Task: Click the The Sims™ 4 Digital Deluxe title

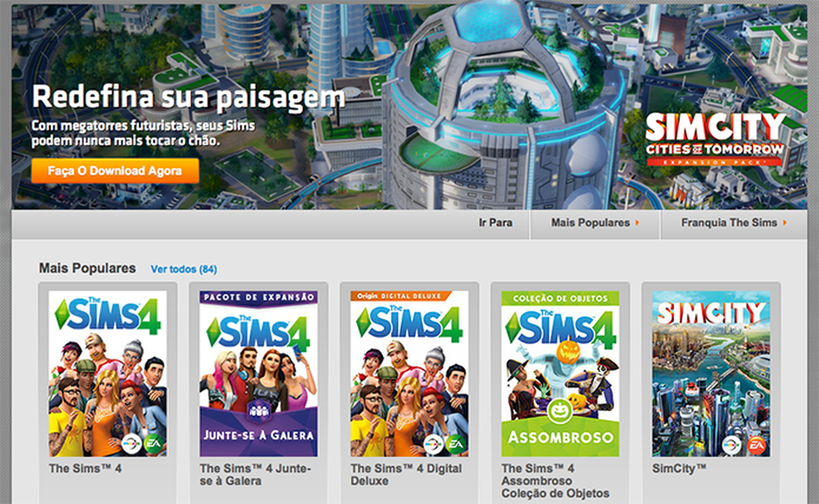Action: point(406,475)
